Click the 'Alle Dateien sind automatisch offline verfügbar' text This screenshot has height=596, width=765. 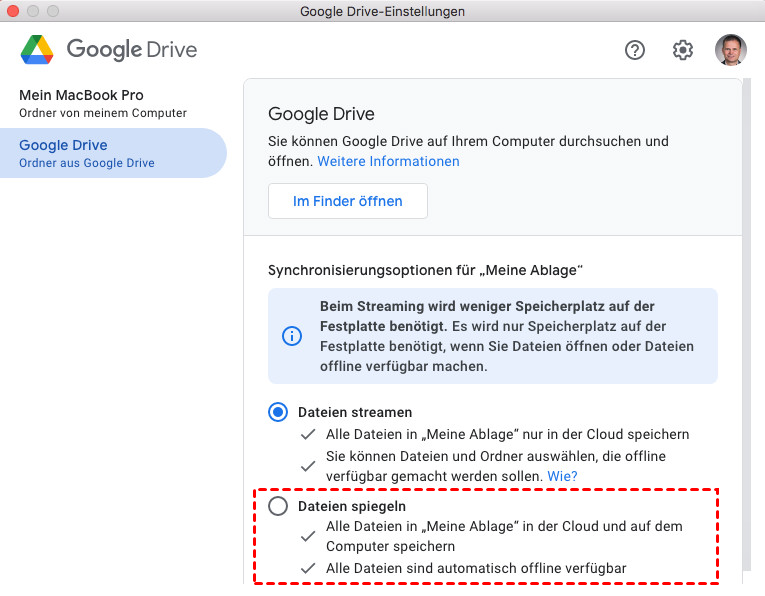tap(476, 568)
